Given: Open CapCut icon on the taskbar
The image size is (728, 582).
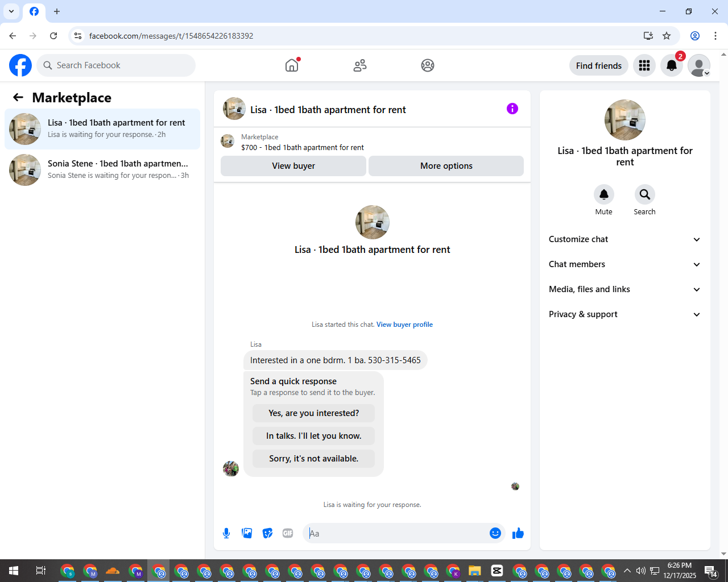Looking at the screenshot, I should [497, 571].
